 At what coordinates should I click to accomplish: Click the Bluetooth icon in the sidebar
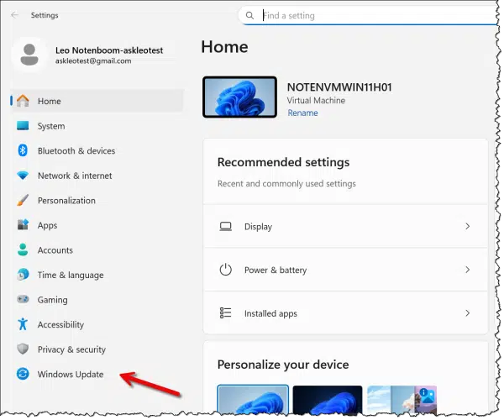click(23, 150)
